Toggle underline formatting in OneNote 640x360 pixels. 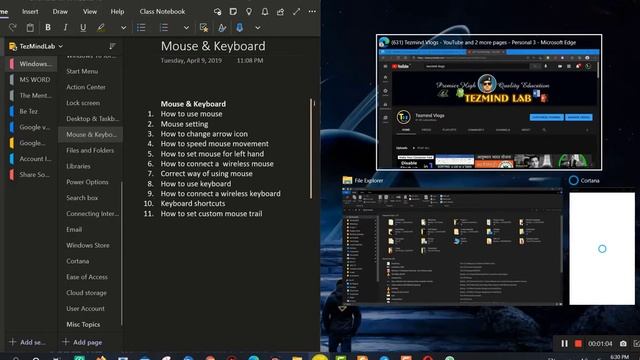pos(83,27)
